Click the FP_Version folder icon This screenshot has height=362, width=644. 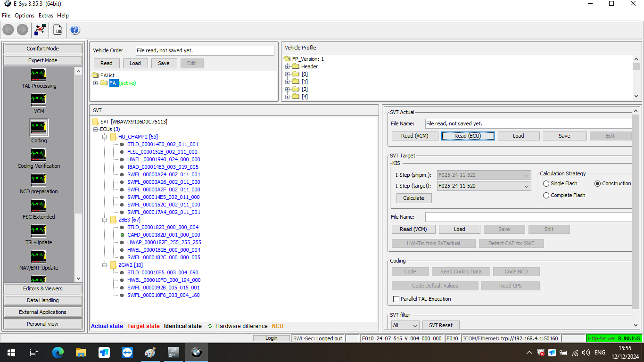coord(287,59)
